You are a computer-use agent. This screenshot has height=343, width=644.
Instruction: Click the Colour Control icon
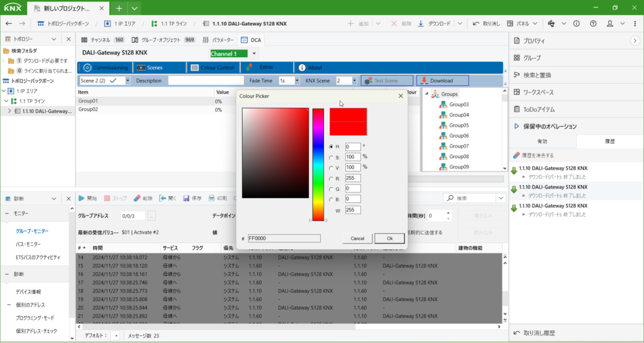click(x=194, y=67)
